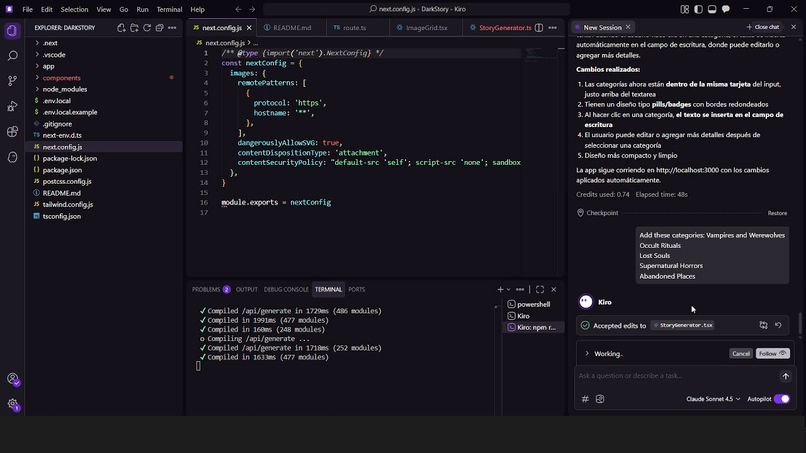This screenshot has width=806, height=453.
Task: Open the StoryGenerator.tsx file chip
Action: click(683, 325)
